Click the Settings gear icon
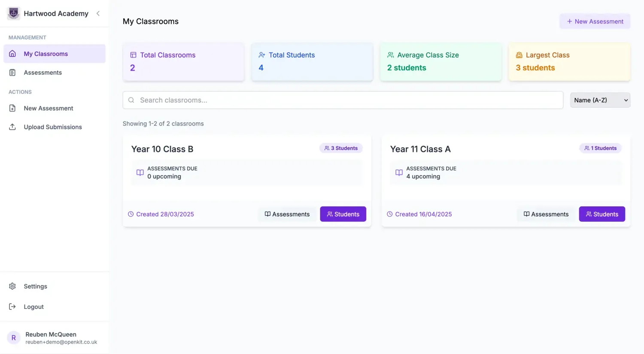644x354 pixels. coord(12,286)
